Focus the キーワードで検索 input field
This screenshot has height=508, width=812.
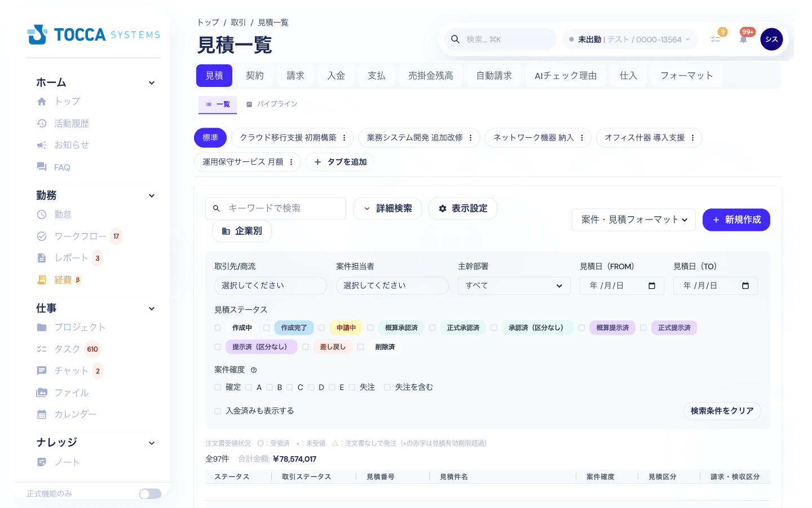pyautogui.click(x=276, y=208)
